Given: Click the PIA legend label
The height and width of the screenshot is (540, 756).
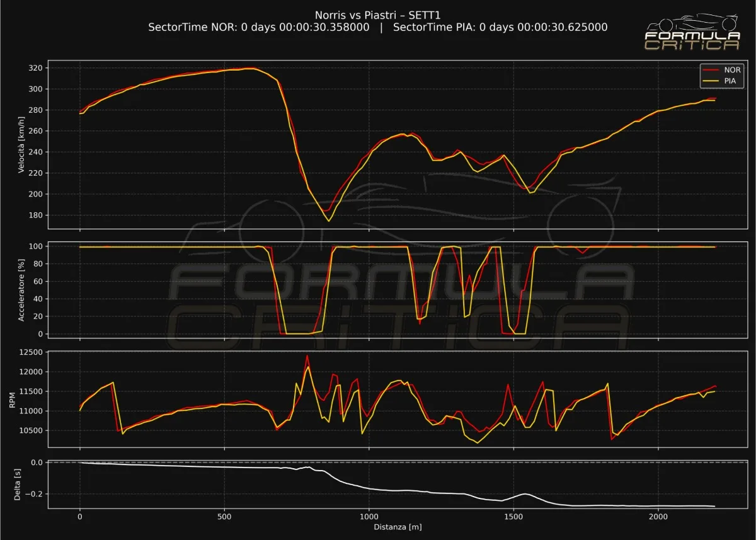Looking at the screenshot, I should pyautogui.click(x=732, y=81).
